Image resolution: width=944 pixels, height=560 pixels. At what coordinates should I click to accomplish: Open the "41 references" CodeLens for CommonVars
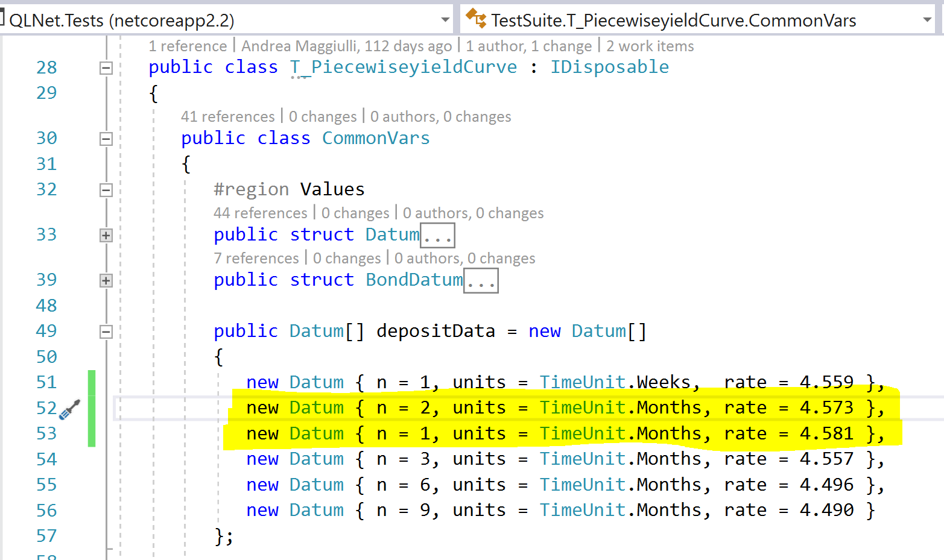(228, 116)
